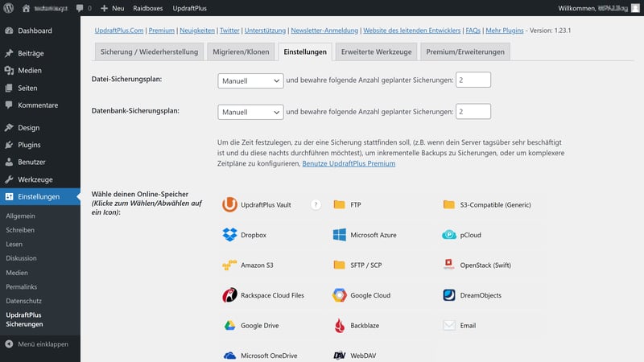This screenshot has width=644, height=362.
Task: Click the UpdraftPlus Vault help question mark
Action: 316,204
